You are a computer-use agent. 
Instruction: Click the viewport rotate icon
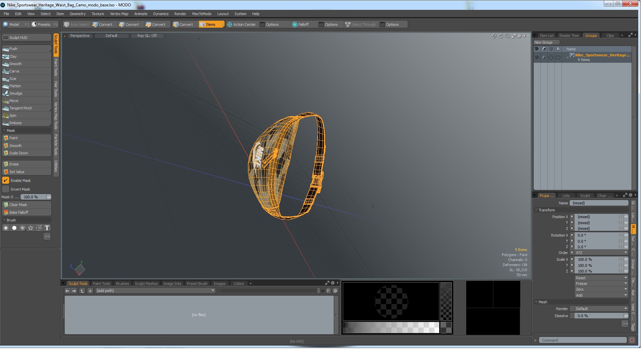click(x=501, y=36)
